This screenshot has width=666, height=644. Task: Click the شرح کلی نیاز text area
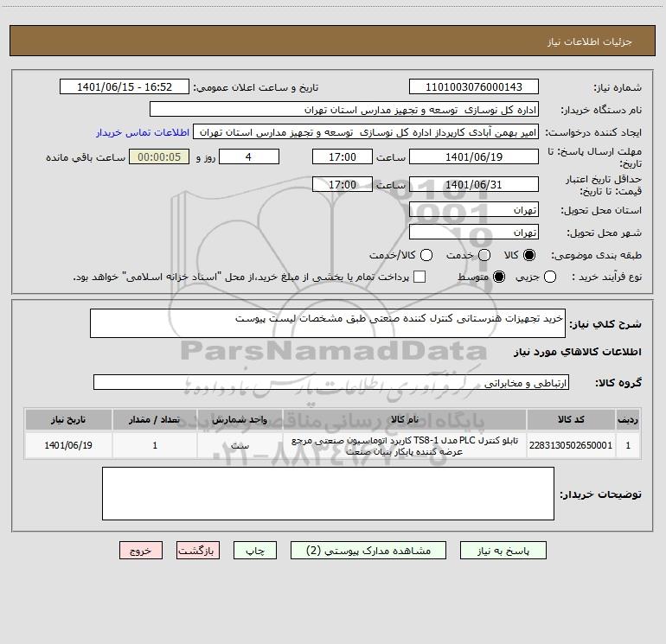[x=328, y=323]
